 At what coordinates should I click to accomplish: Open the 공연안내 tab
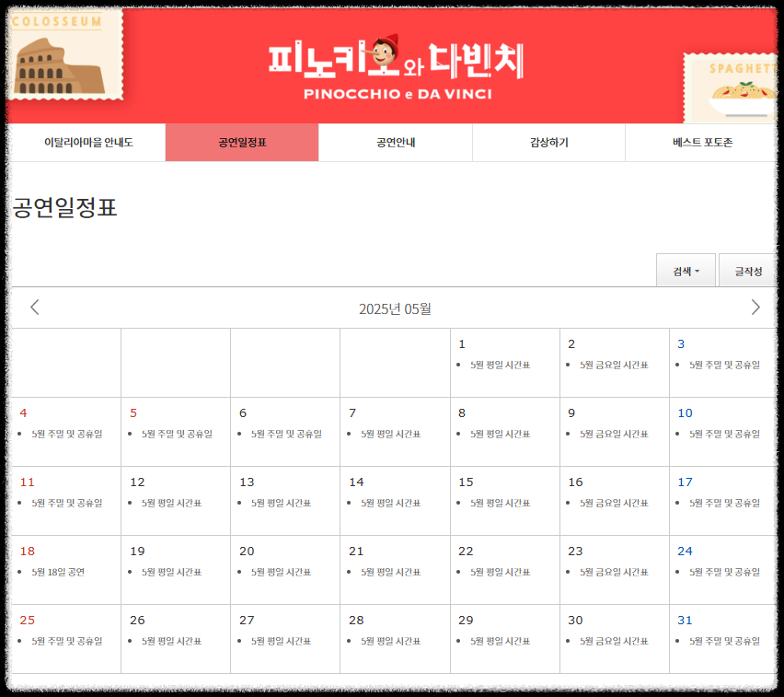click(396, 143)
